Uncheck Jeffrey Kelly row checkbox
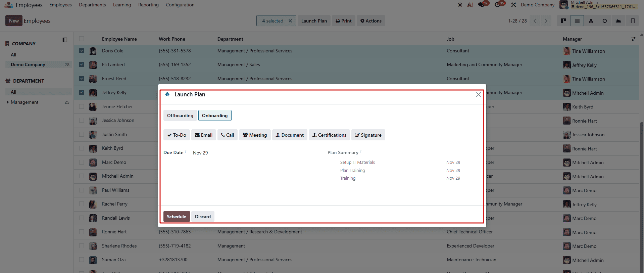Viewport: 644px width, 273px height. pos(82,92)
